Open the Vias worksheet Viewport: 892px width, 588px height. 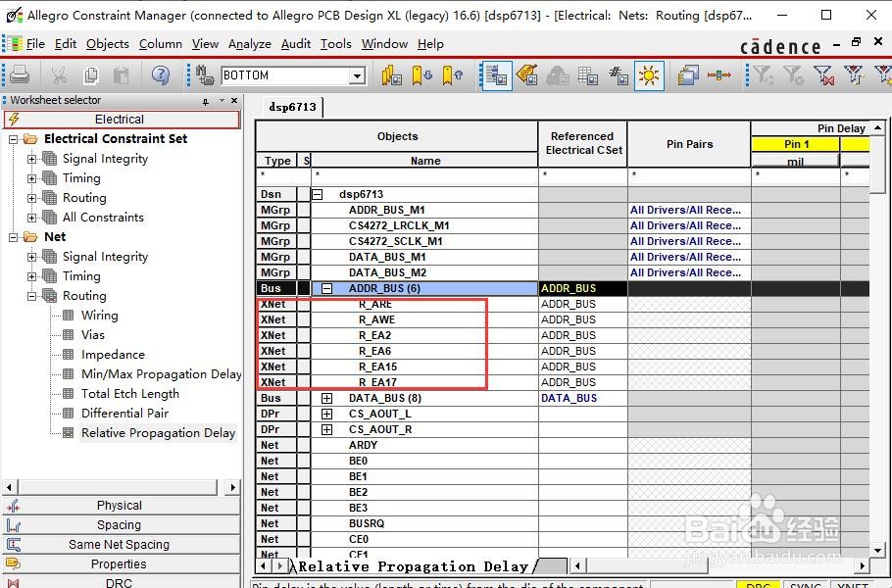[92, 335]
